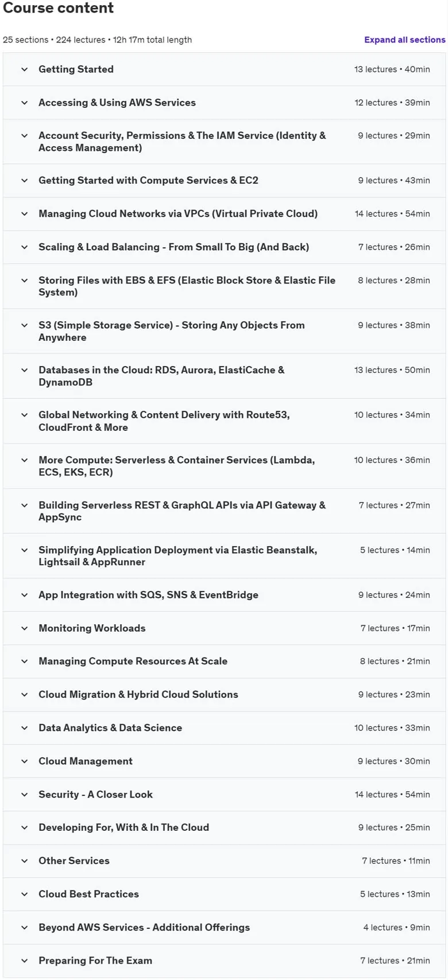Image resolution: width=448 pixels, height=980 pixels.
Task: Toggle chevron for Storing Files with EBS & EFS
Action: (24, 281)
